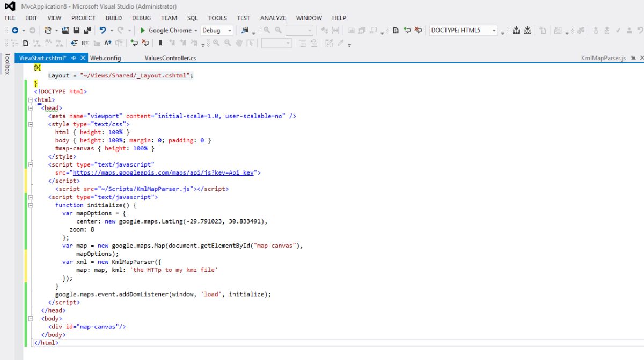The image size is (644, 360).
Task: Undo the last edit via Undo icon
Action: [x=104, y=31]
